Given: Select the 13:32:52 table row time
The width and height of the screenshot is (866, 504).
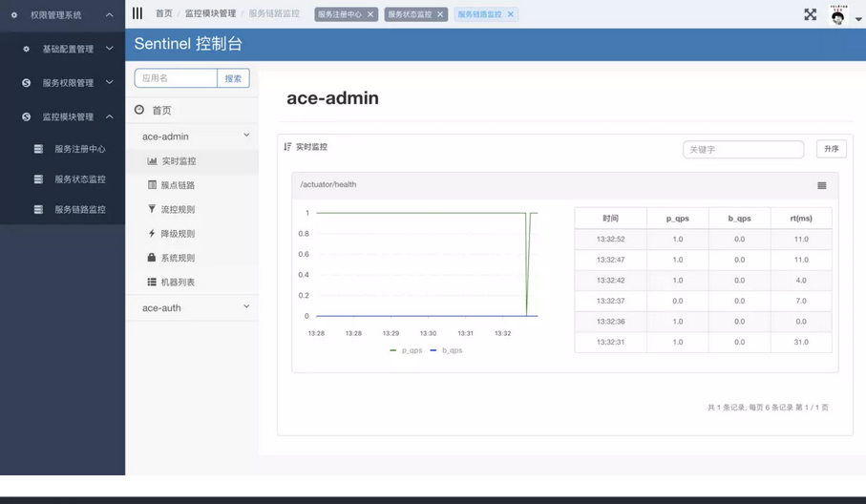Looking at the screenshot, I should pyautogui.click(x=610, y=239).
